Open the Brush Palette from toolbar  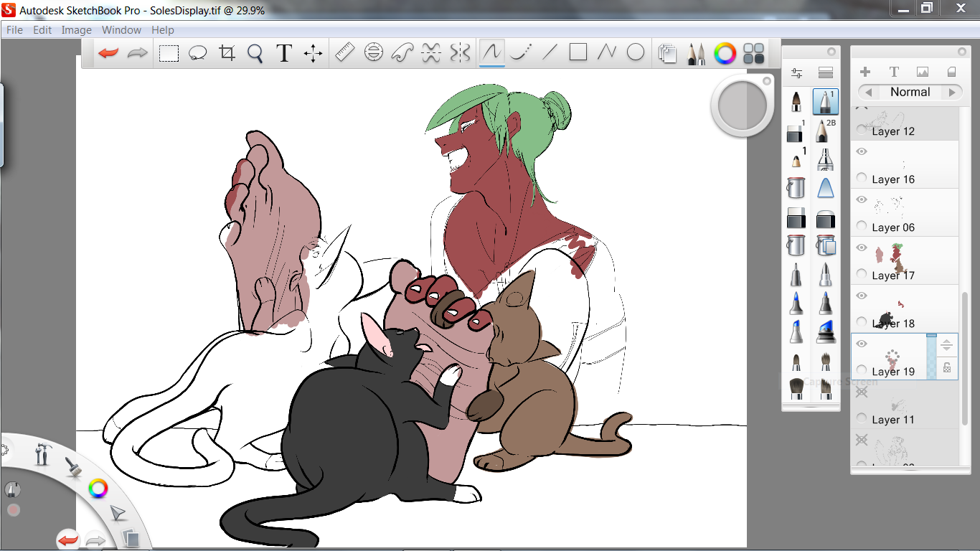click(696, 54)
